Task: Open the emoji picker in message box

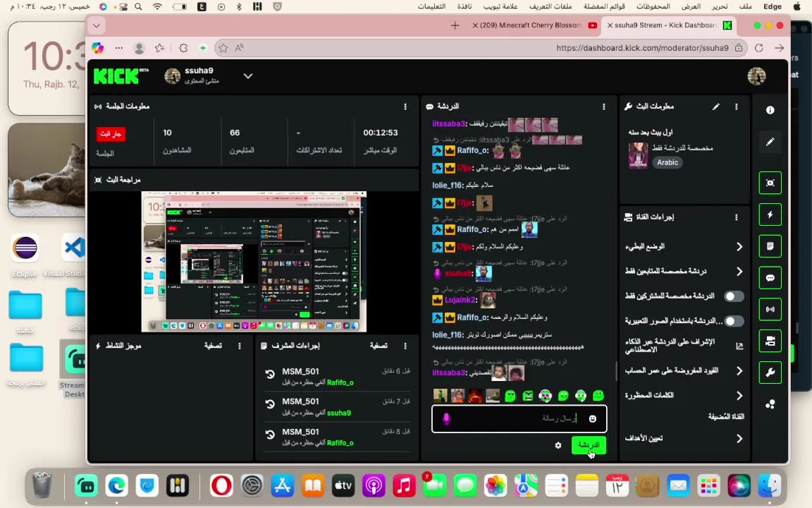Action: point(592,418)
